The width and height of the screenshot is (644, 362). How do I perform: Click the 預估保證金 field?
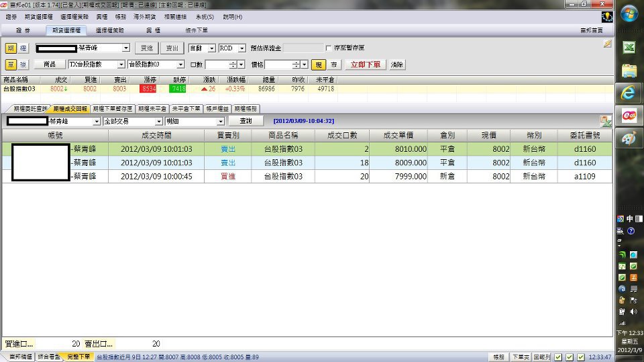pyautogui.click(x=303, y=48)
